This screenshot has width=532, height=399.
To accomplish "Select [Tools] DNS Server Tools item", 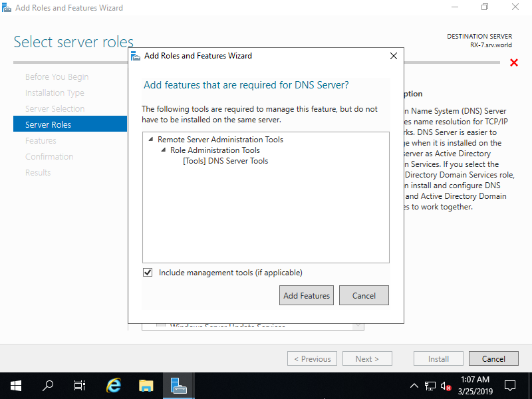I will pyautogui.click(x=225, y=161).
